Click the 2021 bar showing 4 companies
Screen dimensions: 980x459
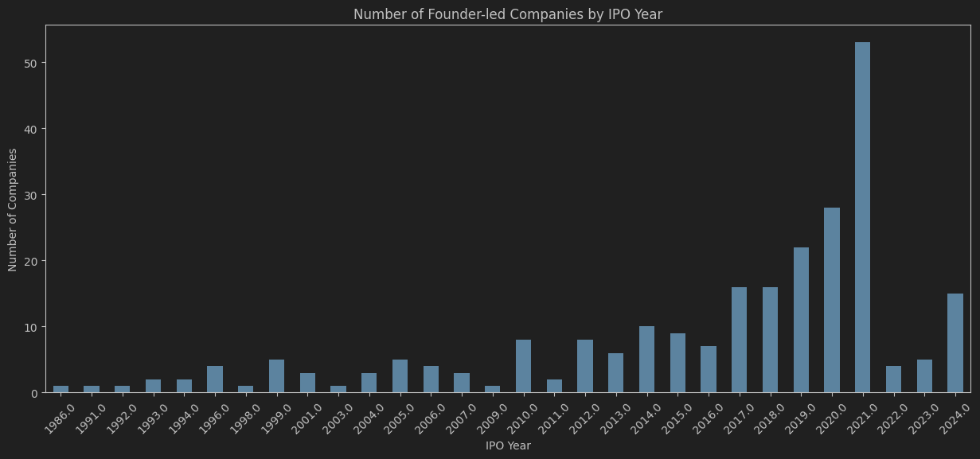[x=893, y=380]
